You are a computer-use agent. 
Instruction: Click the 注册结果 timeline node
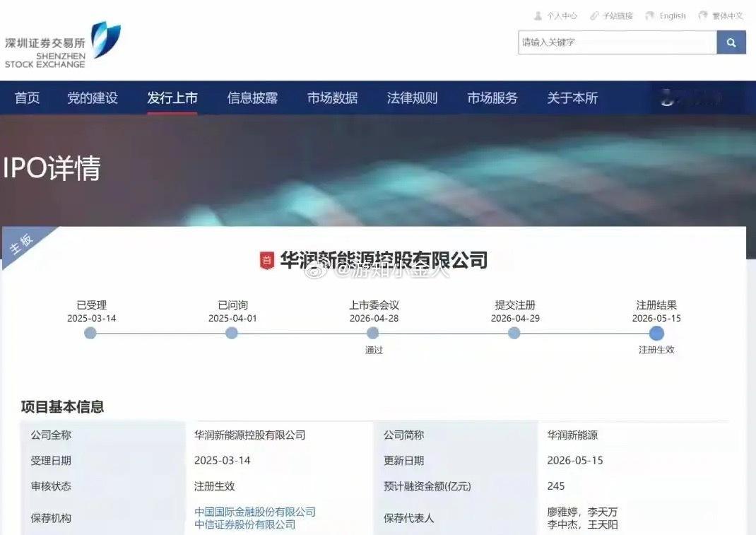pos(656,333)
